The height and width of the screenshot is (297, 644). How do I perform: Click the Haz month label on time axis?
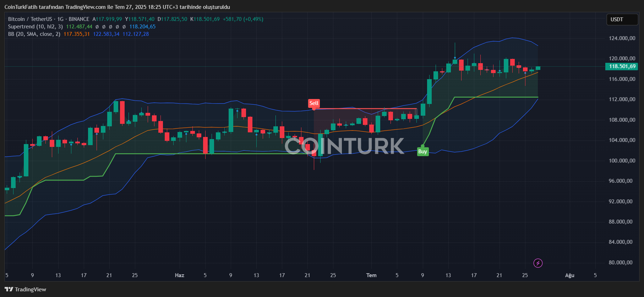click(x=180, y=275)
